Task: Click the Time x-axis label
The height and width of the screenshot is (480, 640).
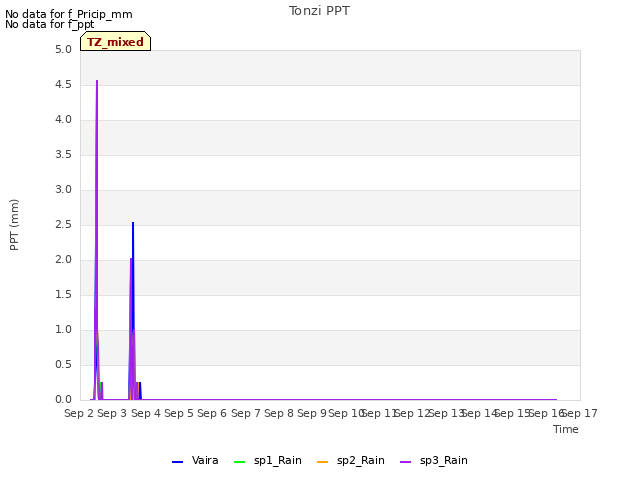Action: 566,429
